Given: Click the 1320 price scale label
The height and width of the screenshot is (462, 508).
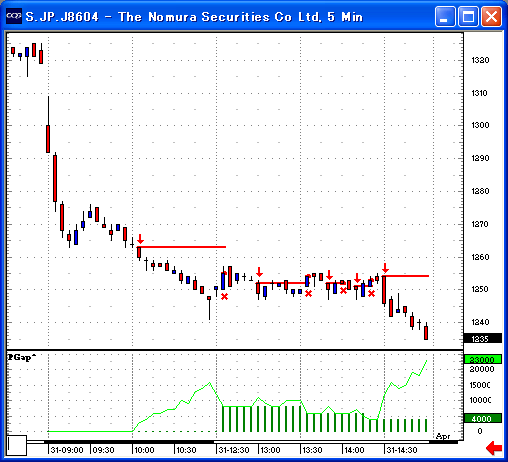Looking at the screenshot, I should [480, 60].
